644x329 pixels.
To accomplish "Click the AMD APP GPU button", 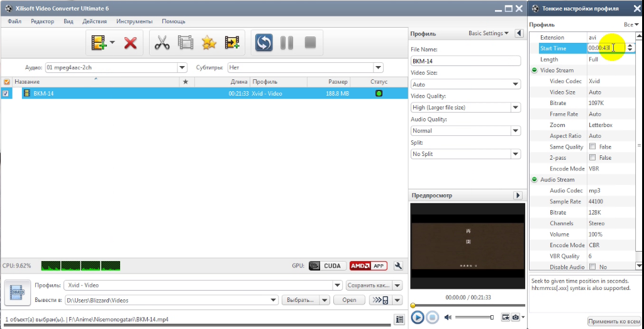I will click(369, 265).
